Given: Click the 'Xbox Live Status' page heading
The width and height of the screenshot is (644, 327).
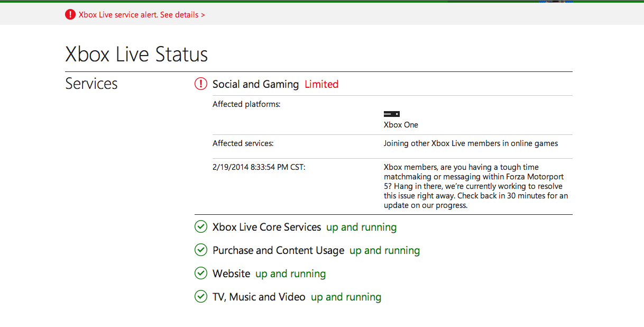Looking at the screenshot, I should coord(136,54).
